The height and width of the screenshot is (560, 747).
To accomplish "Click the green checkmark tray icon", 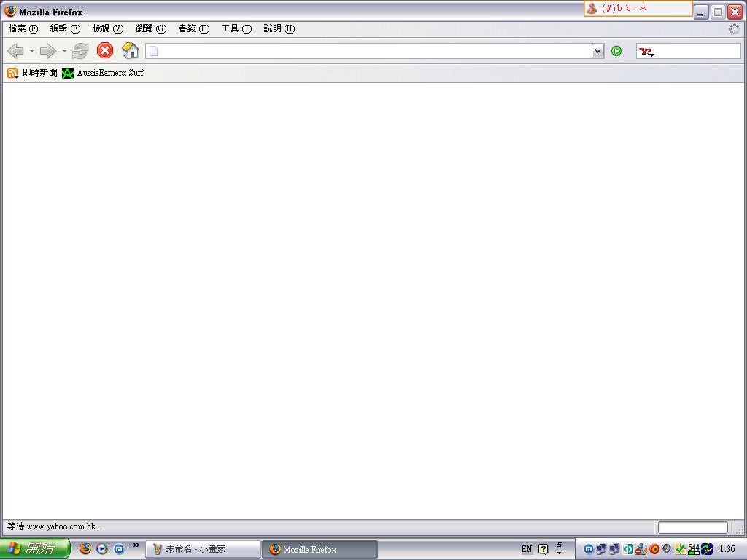I will (x=681, y=549).
